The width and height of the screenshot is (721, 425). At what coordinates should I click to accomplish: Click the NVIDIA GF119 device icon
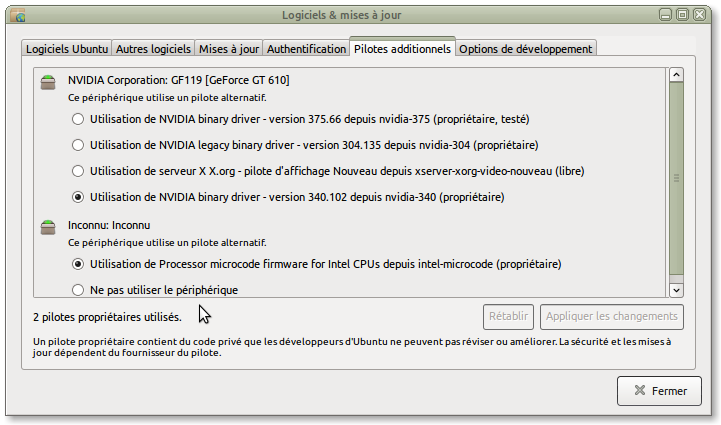[x=48, y=82]
